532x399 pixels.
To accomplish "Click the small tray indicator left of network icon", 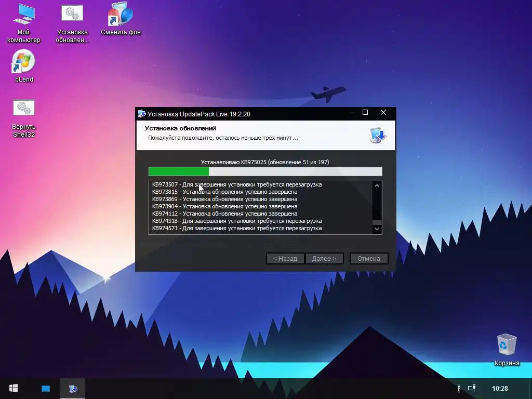I will pos(459,388).
